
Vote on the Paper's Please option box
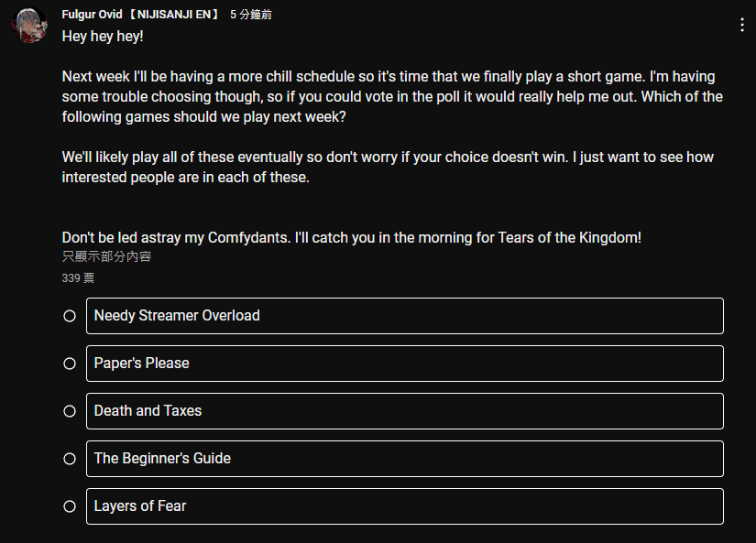click(x=405, y=364)
